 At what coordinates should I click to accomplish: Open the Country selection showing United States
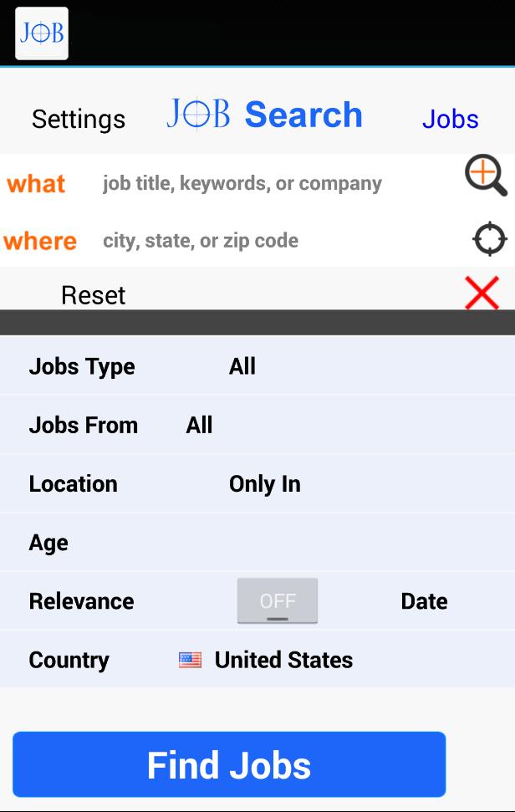click(284, 660)
